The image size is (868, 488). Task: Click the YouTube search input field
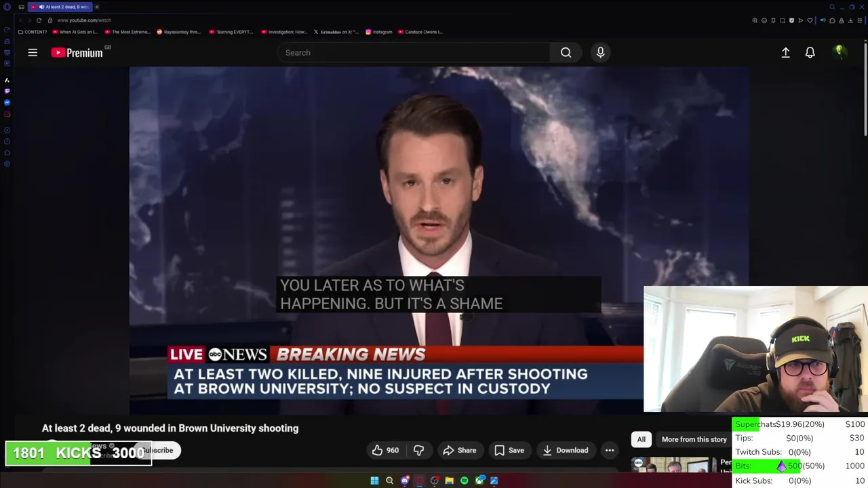click(414, 52)
